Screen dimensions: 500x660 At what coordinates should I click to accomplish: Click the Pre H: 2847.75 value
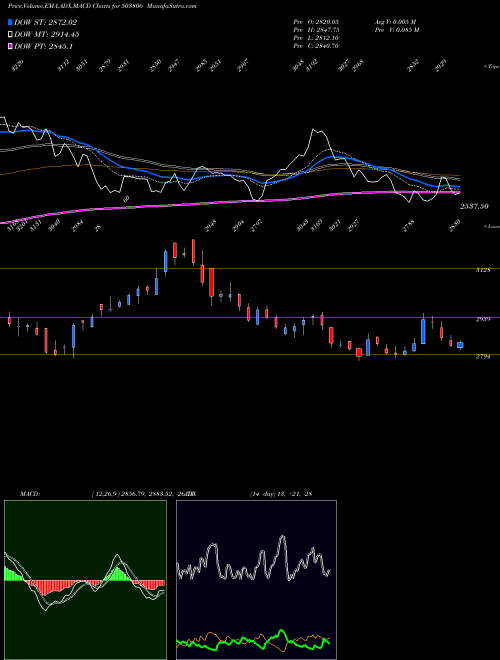[316, 29]
